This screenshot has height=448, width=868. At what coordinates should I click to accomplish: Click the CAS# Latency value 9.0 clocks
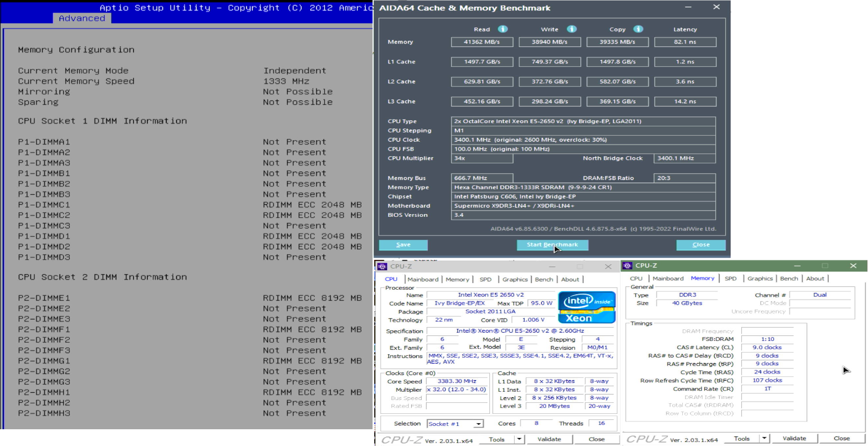767,348
